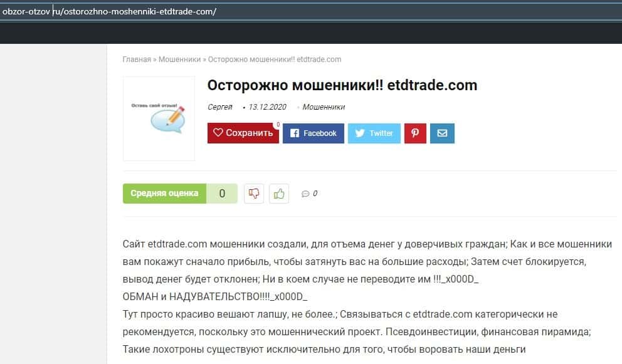Viewport: 622px width, 364px height.
Task: Vote with the thumbs up icon
Action: point(279,194)
